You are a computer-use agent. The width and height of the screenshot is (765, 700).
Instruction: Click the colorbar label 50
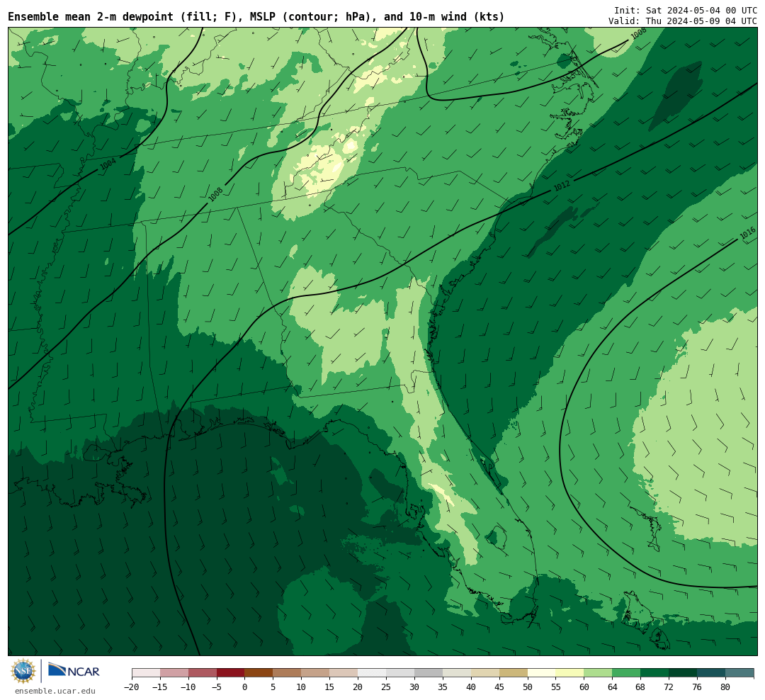pos(528,687)
